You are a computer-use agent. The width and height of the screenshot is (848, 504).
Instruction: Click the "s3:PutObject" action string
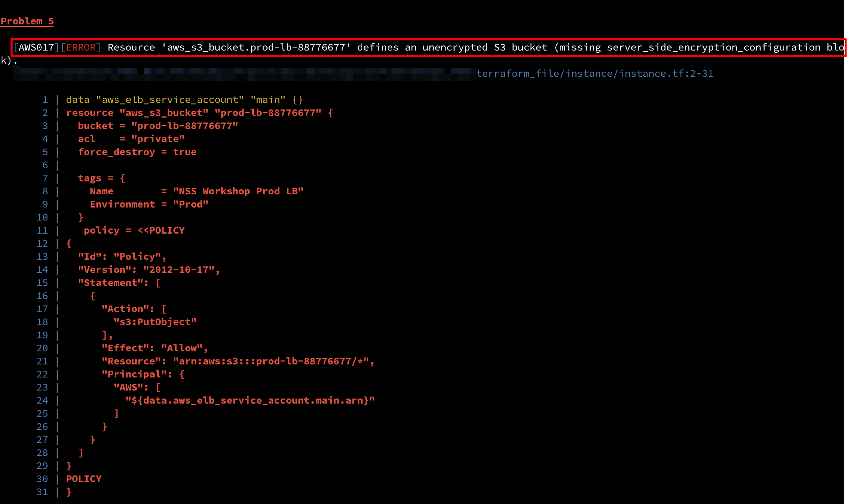click(x=155, y=322)
